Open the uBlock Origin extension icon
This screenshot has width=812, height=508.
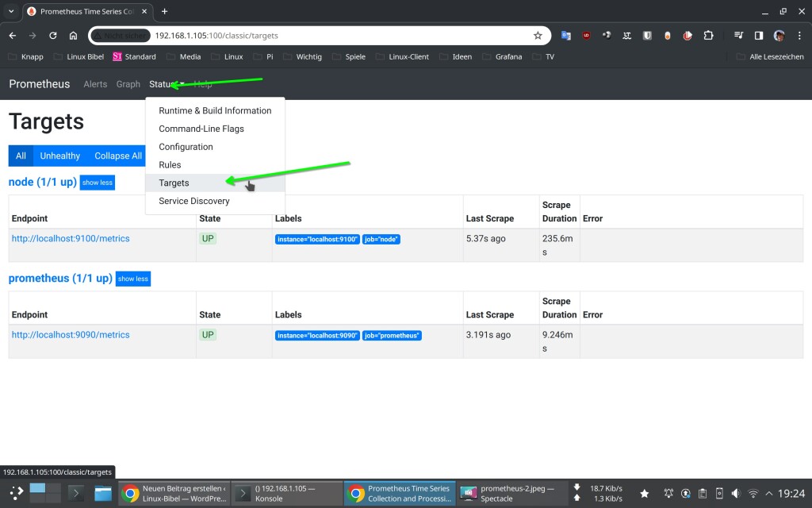pyautogui.click(x=586, y=36)
